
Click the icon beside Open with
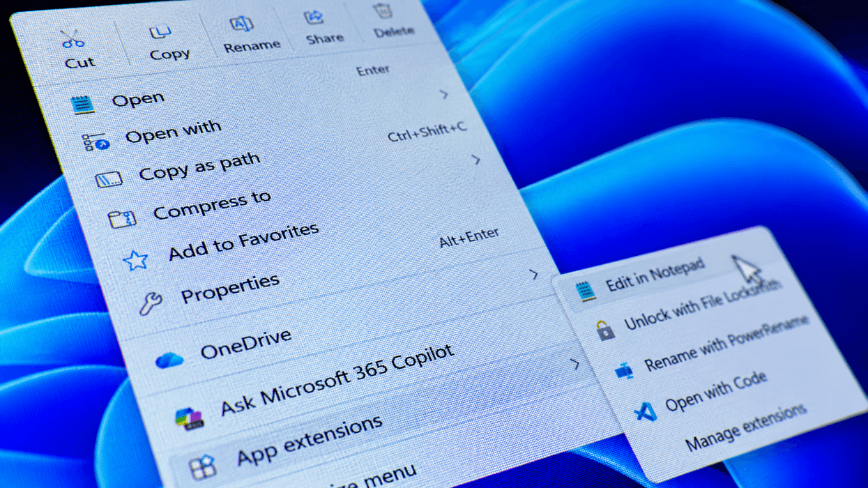coord(96,142)
